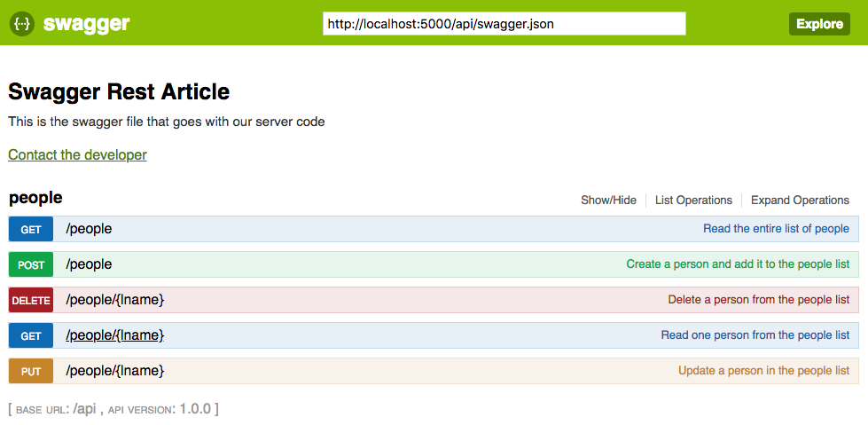Viewport: 868px width, 425px height.
Task: Click 'Read the entire list of people'
Action: click(776, 228)
